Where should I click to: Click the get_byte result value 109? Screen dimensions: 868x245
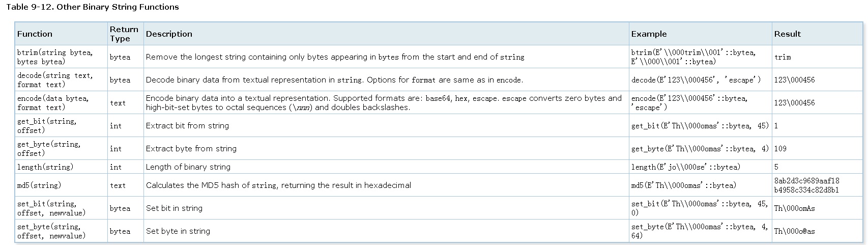(780, 149)
